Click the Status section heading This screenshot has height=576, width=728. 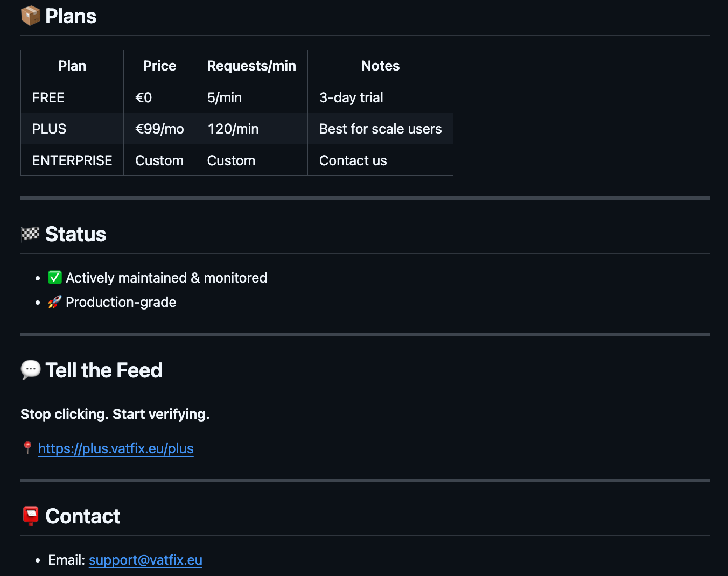(x=75, y=234)
